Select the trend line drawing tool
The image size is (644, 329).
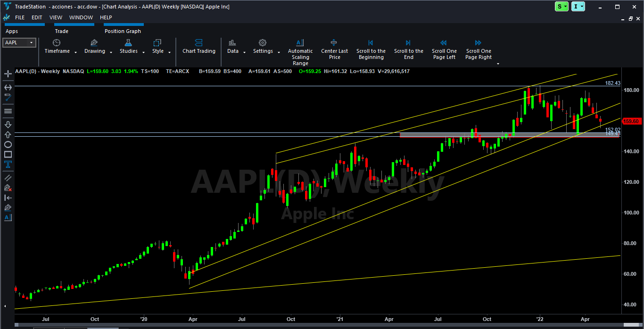[8, 97]
